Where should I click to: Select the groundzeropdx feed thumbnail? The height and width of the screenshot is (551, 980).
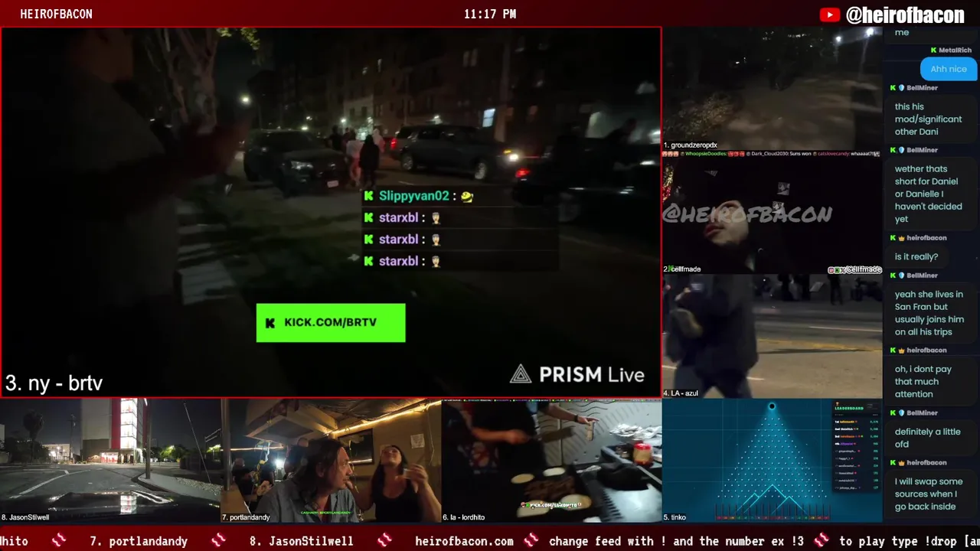(x=772, y=89)
